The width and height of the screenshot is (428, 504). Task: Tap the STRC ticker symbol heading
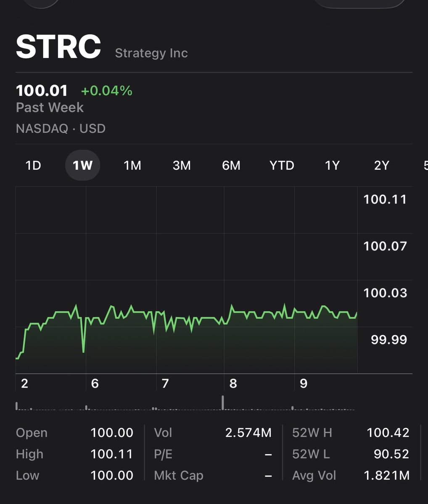pyautogui.click(x=58, y=47)
